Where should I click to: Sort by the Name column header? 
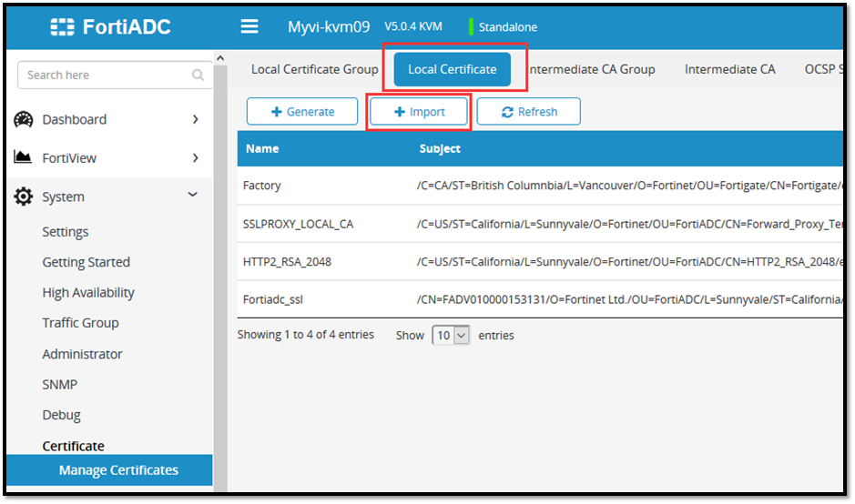(262, 148)
